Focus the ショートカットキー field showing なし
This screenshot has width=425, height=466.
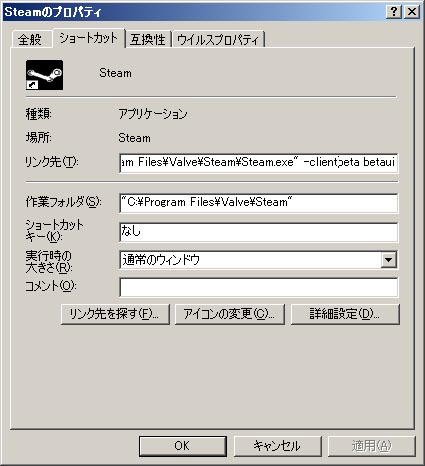point(258,232)
